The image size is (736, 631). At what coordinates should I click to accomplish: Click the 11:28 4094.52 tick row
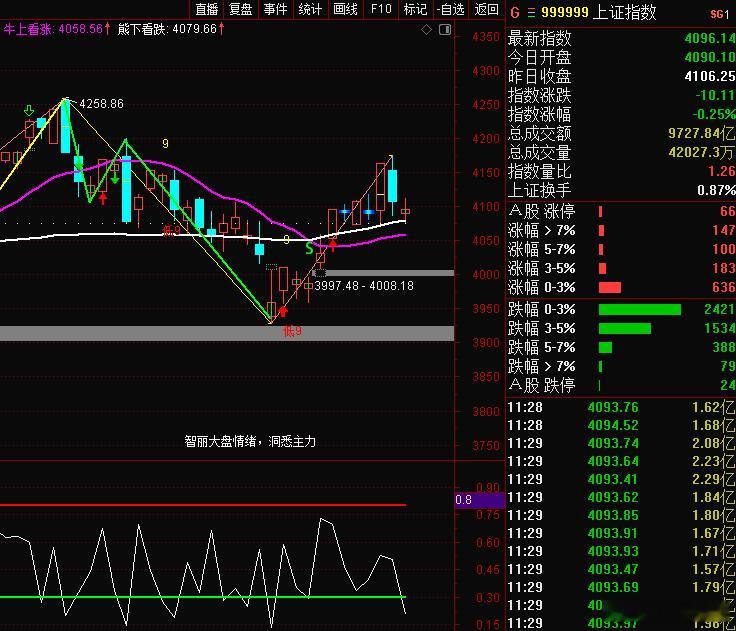621,425
